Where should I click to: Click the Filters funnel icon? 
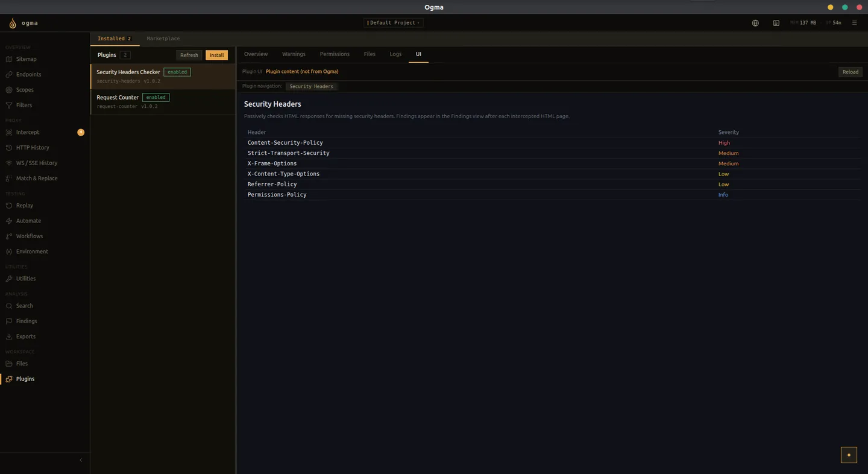[x=9, y=105]
